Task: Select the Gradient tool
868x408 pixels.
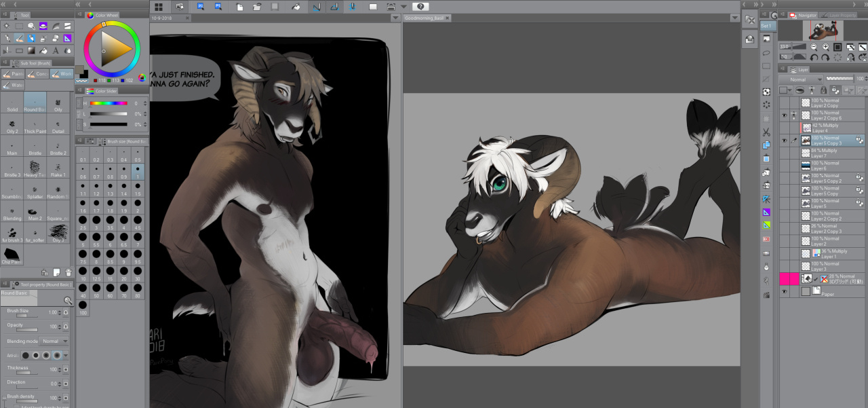Action: (31, 50)
